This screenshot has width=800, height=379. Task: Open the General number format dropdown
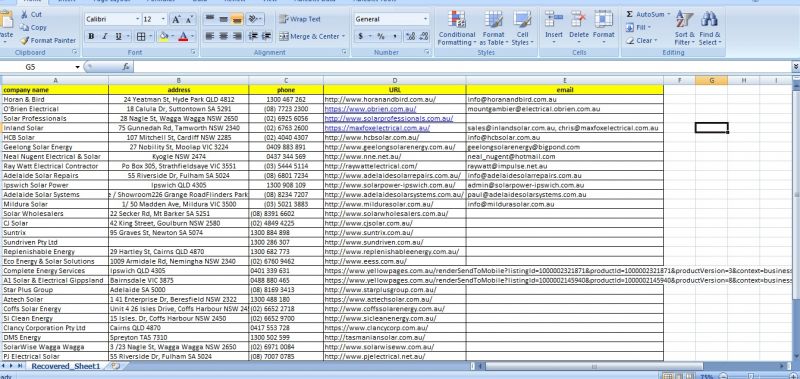click(425, 19)
